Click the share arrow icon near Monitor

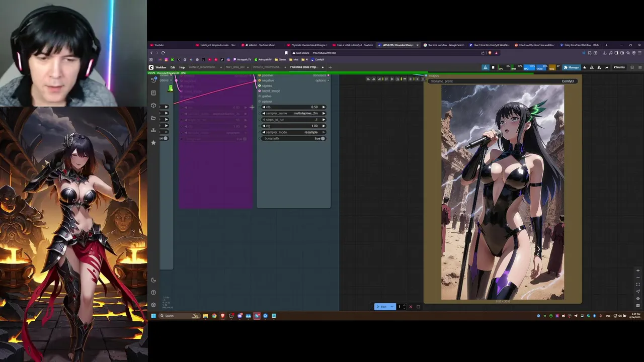pos(606,67)
